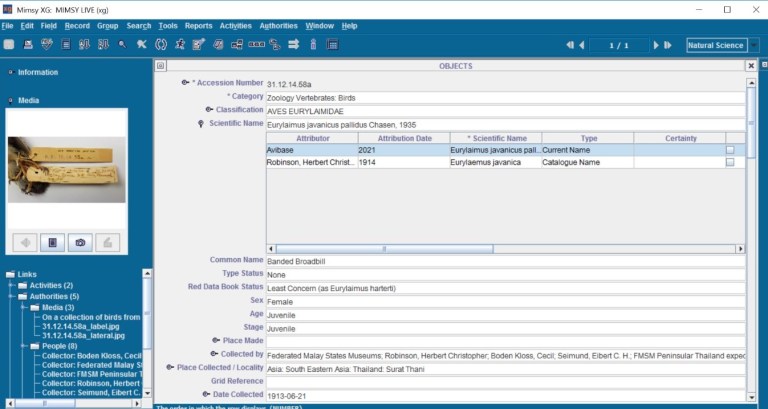The image size is (768, 409).
Task: Click the key icon beside Scientific Name
Action: (200, 124)
